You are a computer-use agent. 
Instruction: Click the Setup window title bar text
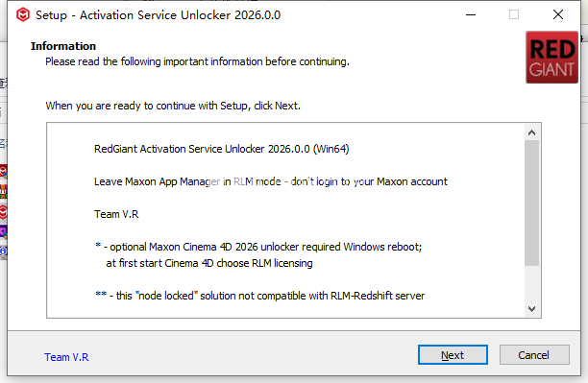(158, 15)
